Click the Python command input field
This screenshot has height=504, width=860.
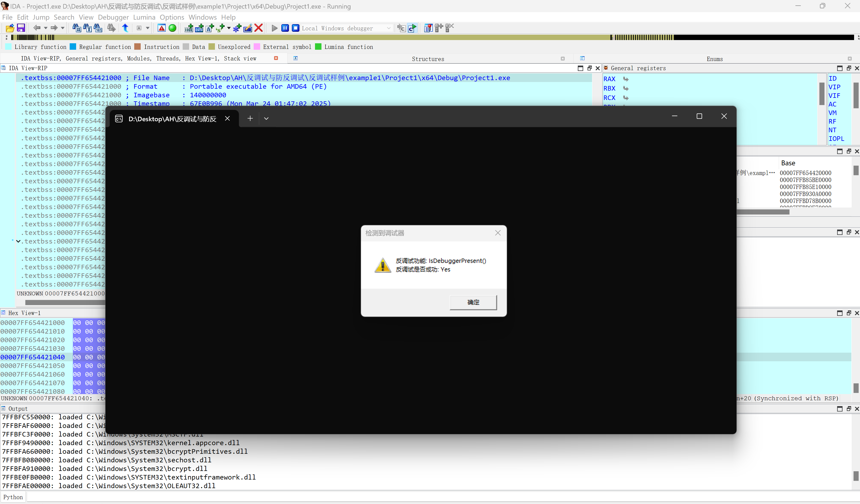point(409,497)
